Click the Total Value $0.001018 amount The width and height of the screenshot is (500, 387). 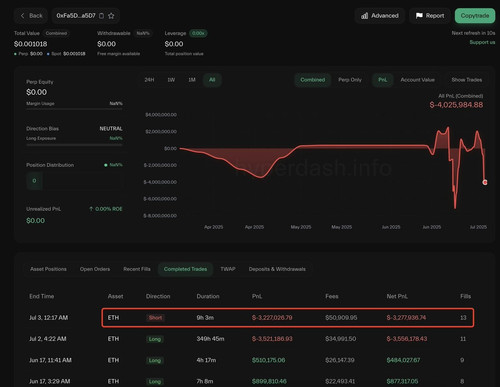(x=30, y=44)
